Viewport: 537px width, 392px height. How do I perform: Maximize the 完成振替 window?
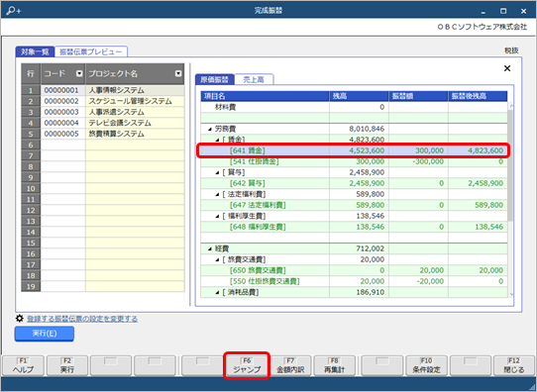(503, 11)
